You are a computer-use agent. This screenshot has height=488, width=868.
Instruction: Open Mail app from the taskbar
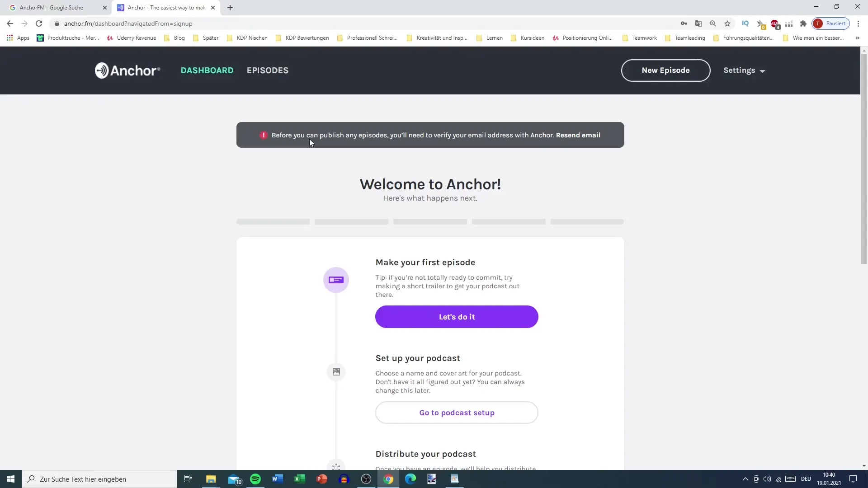[234, 479]
